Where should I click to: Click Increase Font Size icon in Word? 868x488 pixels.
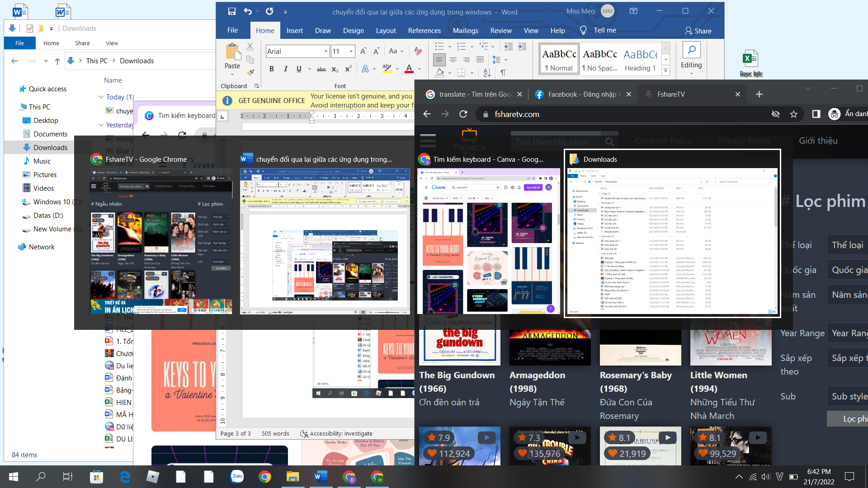click(x=363, y=51)
